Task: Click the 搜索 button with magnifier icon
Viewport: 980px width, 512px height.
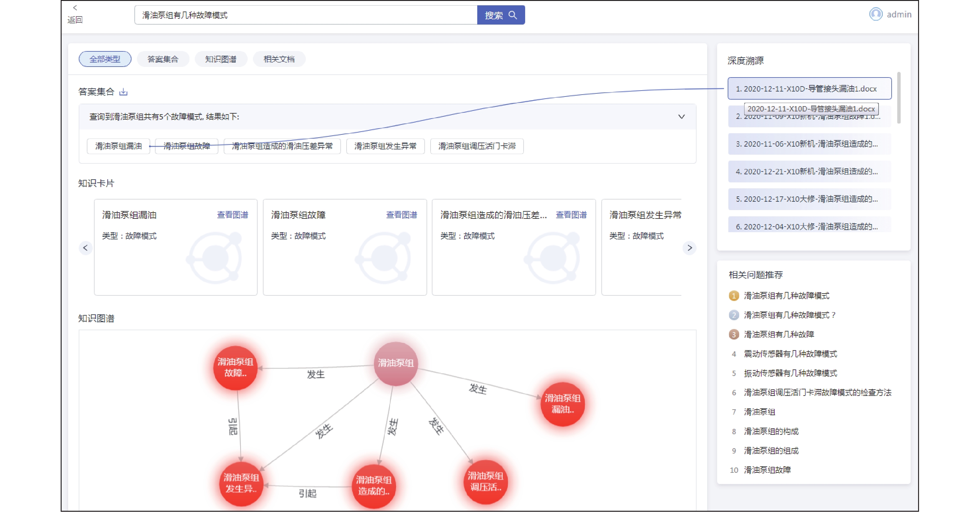Action: pyautogui.click(x=501, y=15)
